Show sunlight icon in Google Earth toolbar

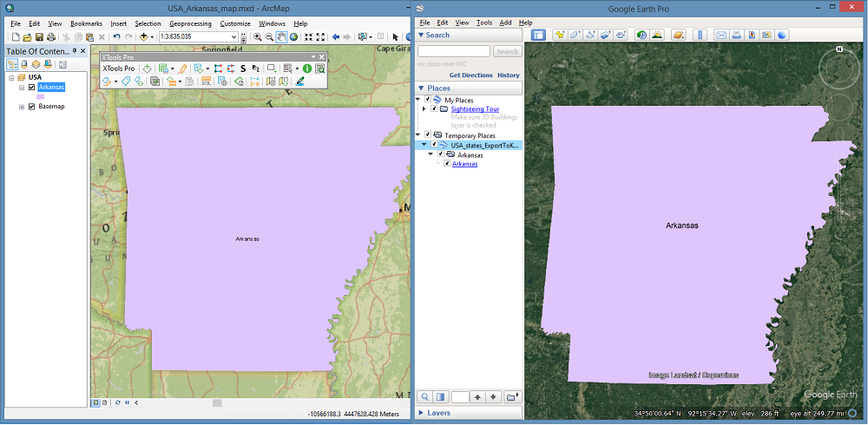pyautogui.click(x=657, y=35)
